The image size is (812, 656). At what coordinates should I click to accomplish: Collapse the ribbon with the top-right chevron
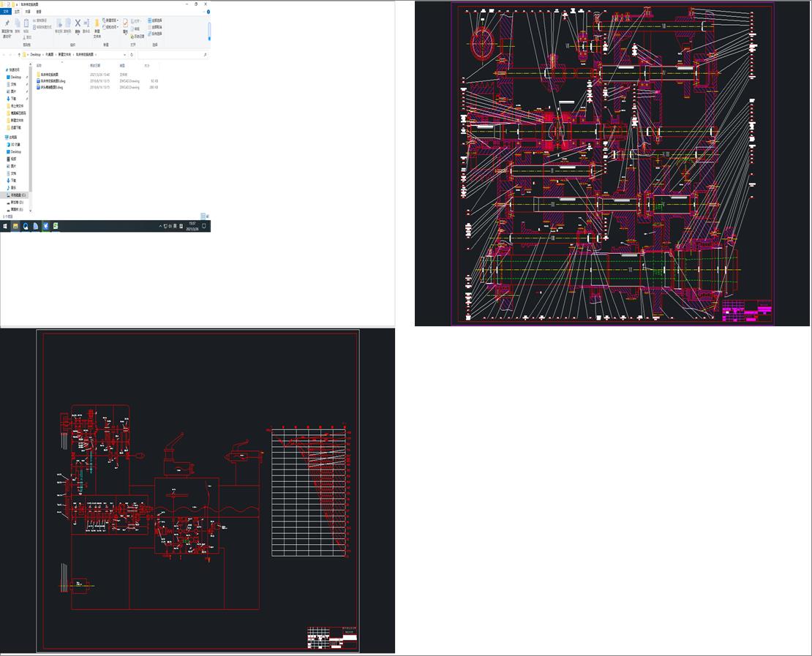204,12
